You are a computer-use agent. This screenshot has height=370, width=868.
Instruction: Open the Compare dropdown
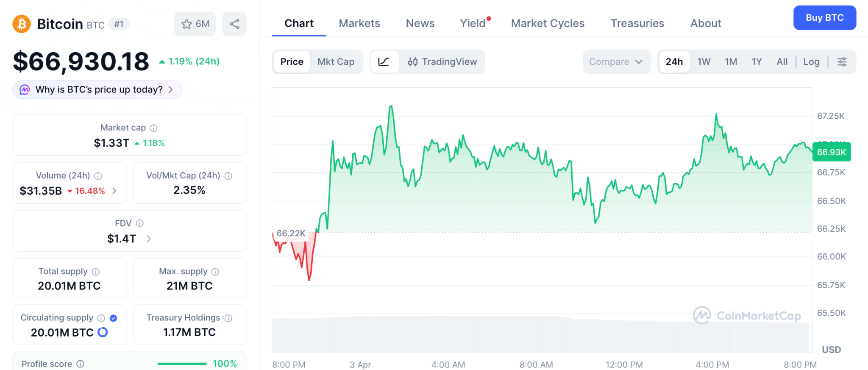(616, 62)
